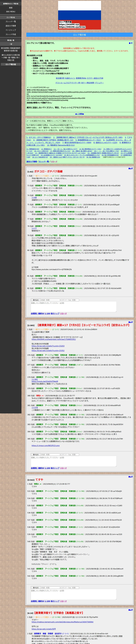Open the 雑談★17 thread title
136x644 pixels.
[x=83, y=325]
